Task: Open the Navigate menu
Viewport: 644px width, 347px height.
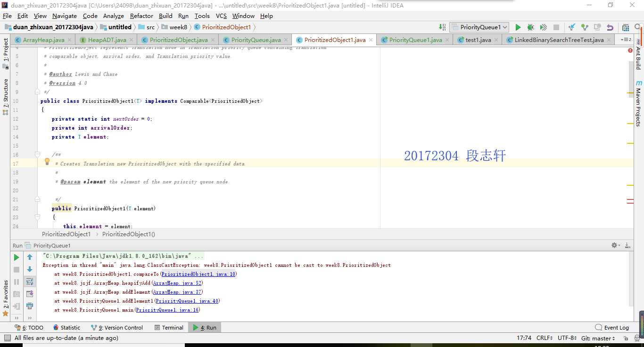Action: [x=65, y=16]
